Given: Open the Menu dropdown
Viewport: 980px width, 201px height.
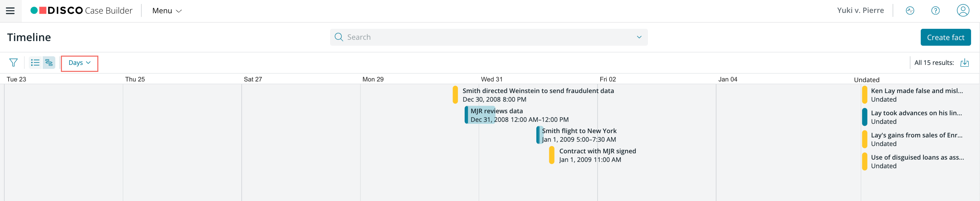Looking at the screenshot, I should [167, 11].
